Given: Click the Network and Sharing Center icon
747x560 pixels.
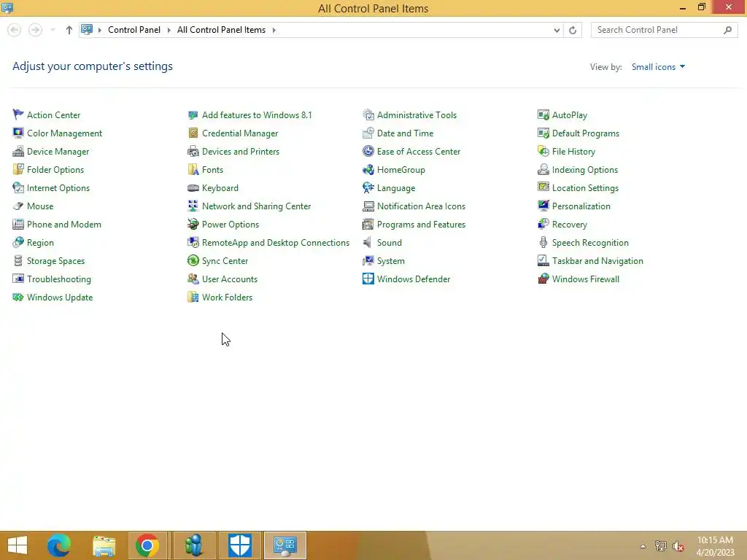Looking at the screenshot, I should [193, 206].
